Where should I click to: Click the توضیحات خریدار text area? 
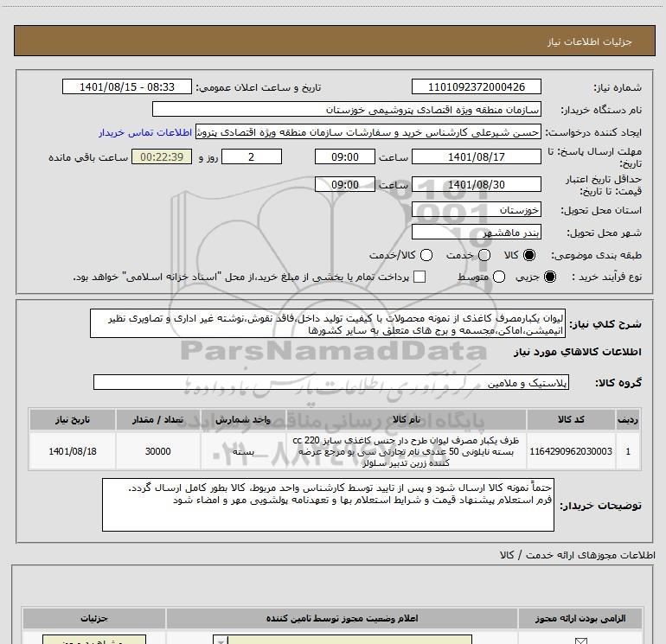[x=328, y=505]
